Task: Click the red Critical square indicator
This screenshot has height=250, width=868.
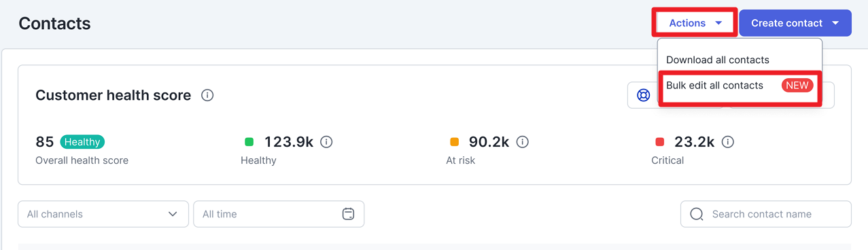Action: [659, 142]
